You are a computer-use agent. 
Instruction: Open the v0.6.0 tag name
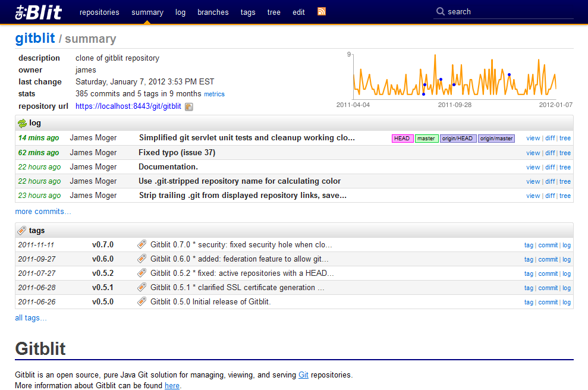[x=103, y=259]
